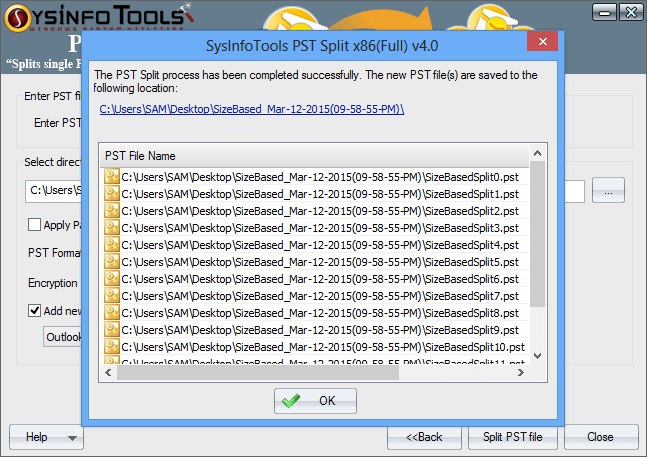Click the PST icon of SizeBasedSplit0.pst
This screenshot has width=647, height=457.
point(111,177)
